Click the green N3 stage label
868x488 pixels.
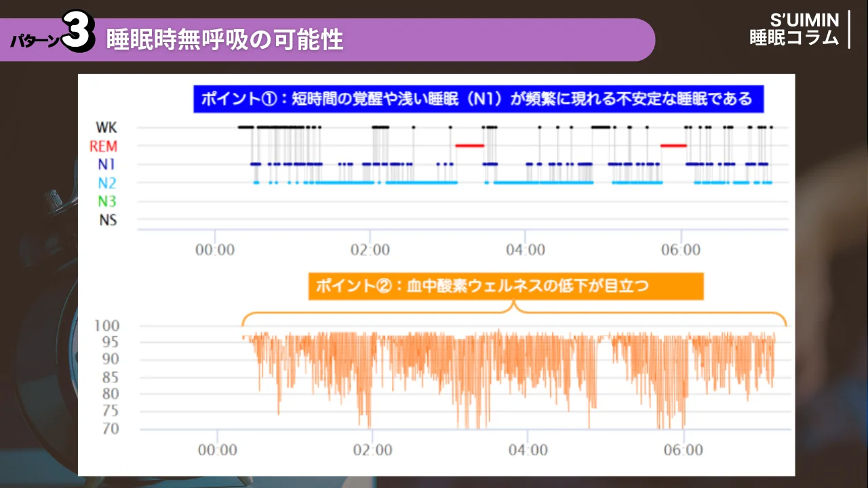[x=107, y=201]
